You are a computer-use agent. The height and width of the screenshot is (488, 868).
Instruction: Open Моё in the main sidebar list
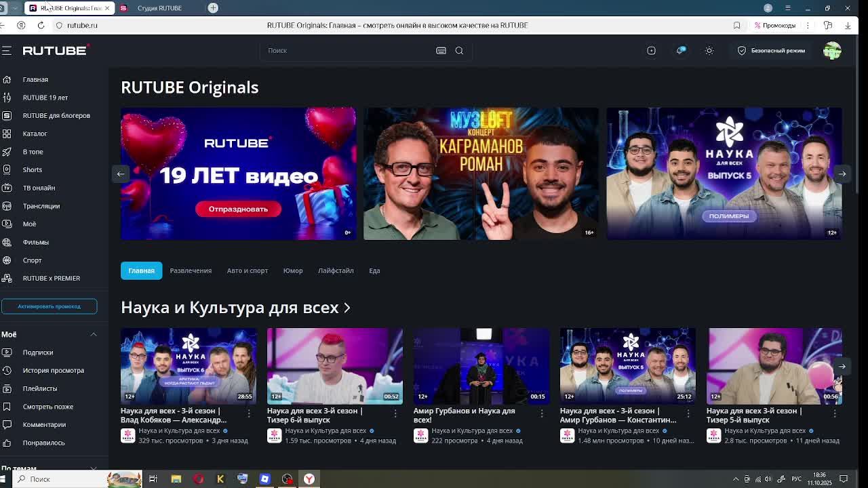point(29,224)
